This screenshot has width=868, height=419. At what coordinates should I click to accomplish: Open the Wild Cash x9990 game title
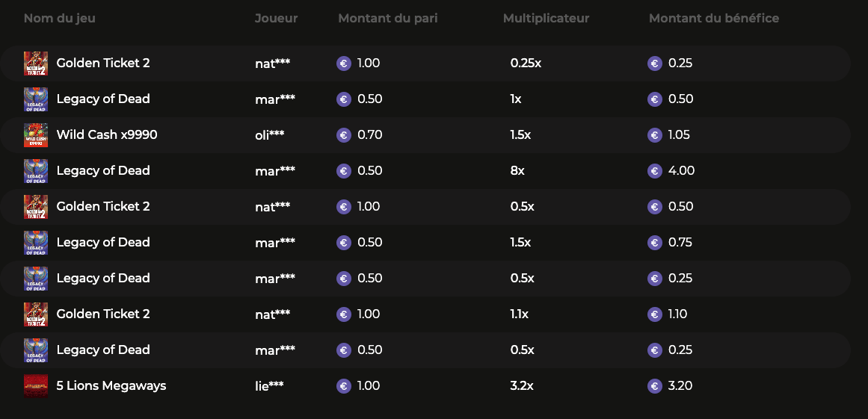(x=107, y=135)
